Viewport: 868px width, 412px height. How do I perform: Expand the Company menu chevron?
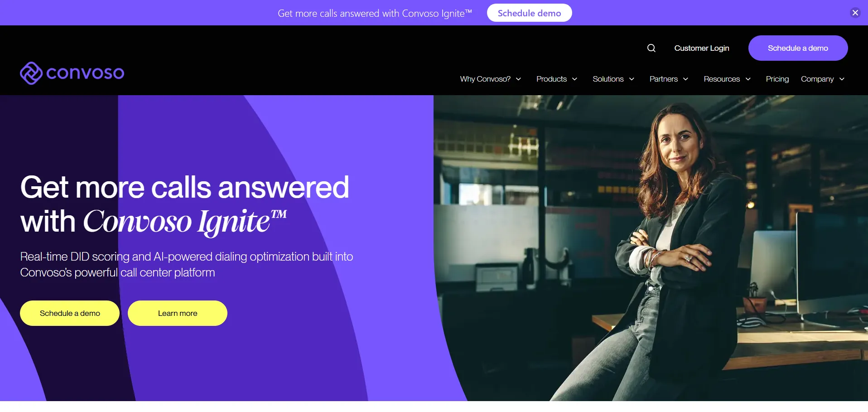(x=842, y=79)
